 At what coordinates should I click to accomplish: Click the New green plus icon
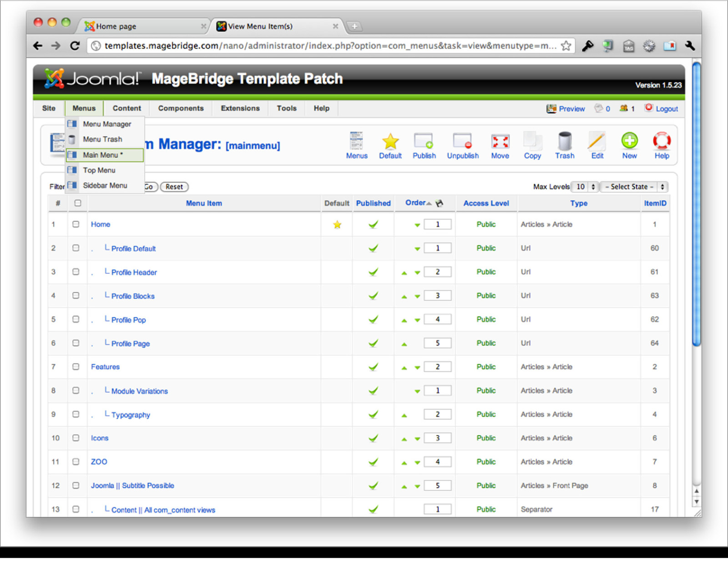[630, 141]
